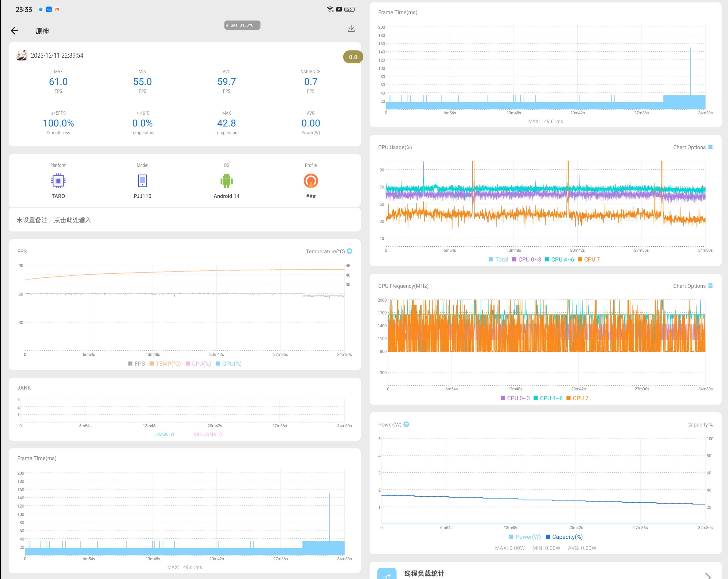Tap the 0.7 VARIANCE value

pos(311,82)
